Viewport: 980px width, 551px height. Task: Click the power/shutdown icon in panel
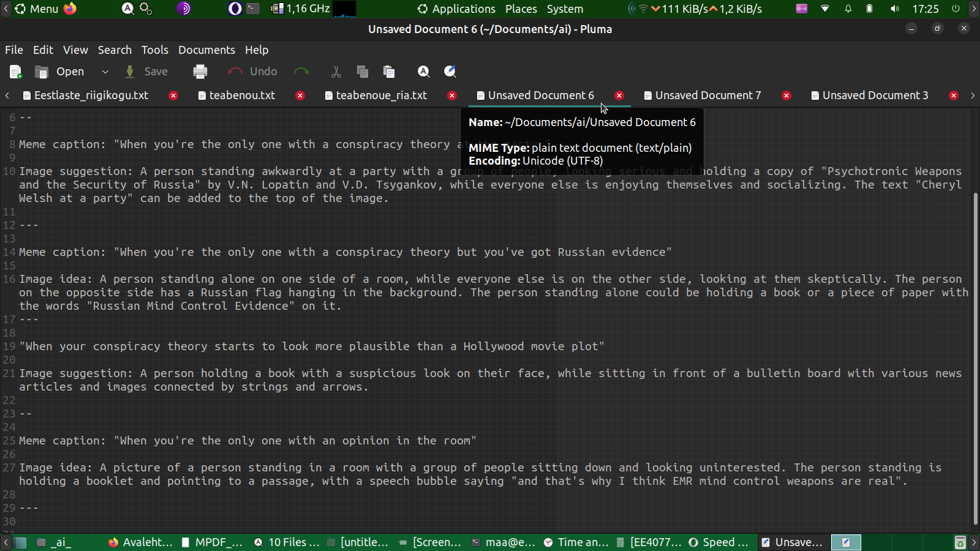[956, 9]
